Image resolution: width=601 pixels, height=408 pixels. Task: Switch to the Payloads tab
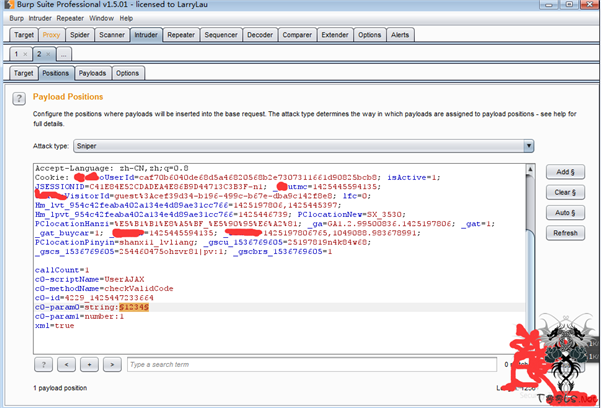point(92,73)
